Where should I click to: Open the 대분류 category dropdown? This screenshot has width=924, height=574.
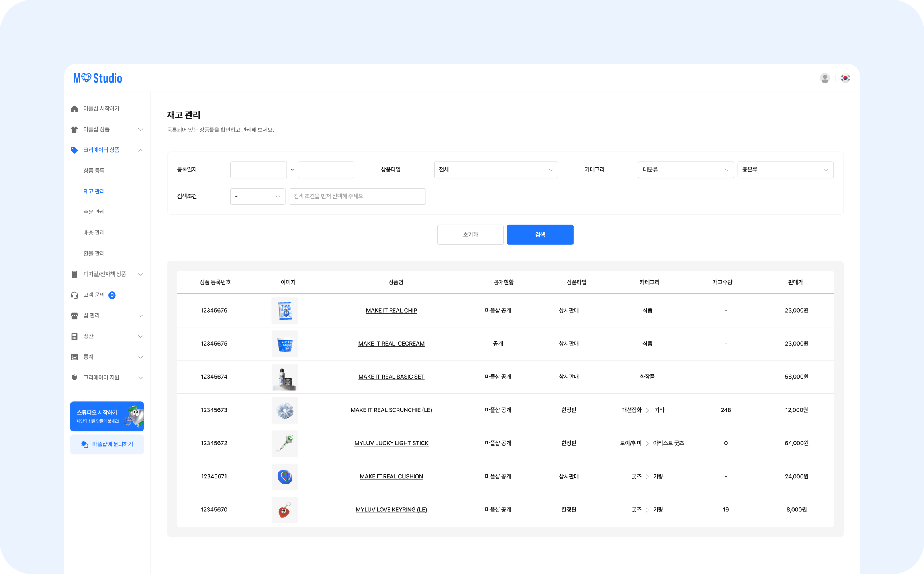click(685, 170)
